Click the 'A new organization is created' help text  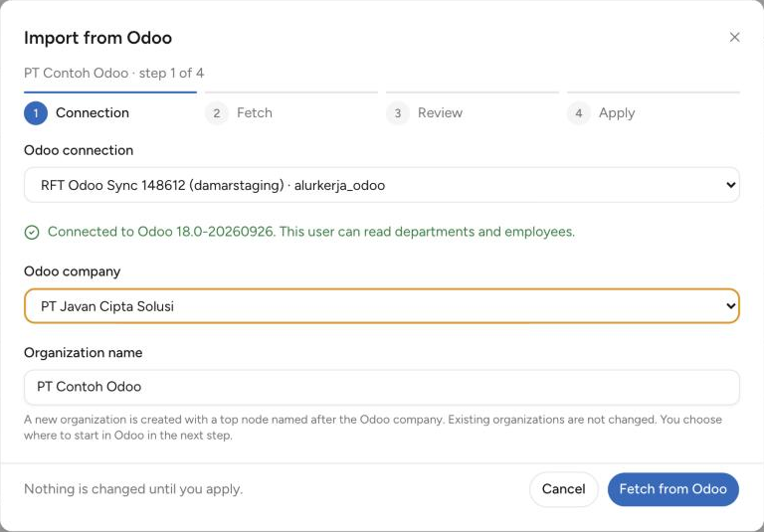pyautogui.click(x=373, y=428)
